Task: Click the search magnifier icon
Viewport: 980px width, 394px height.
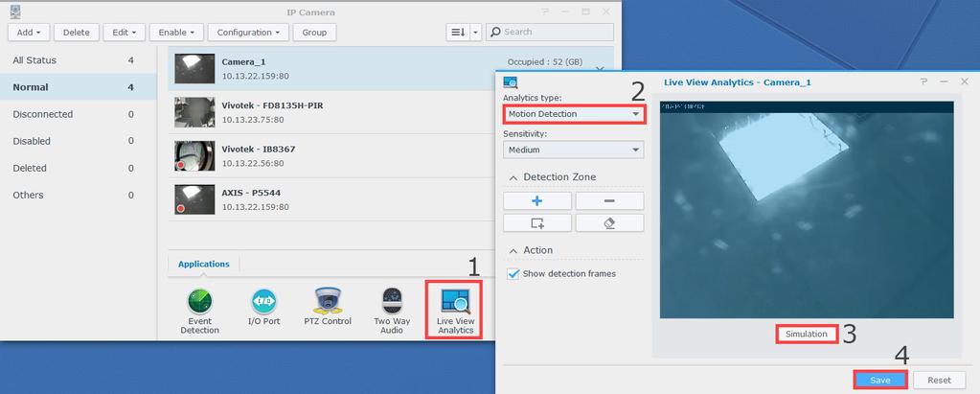Action: pyautogui.click(x=495, y=32)
